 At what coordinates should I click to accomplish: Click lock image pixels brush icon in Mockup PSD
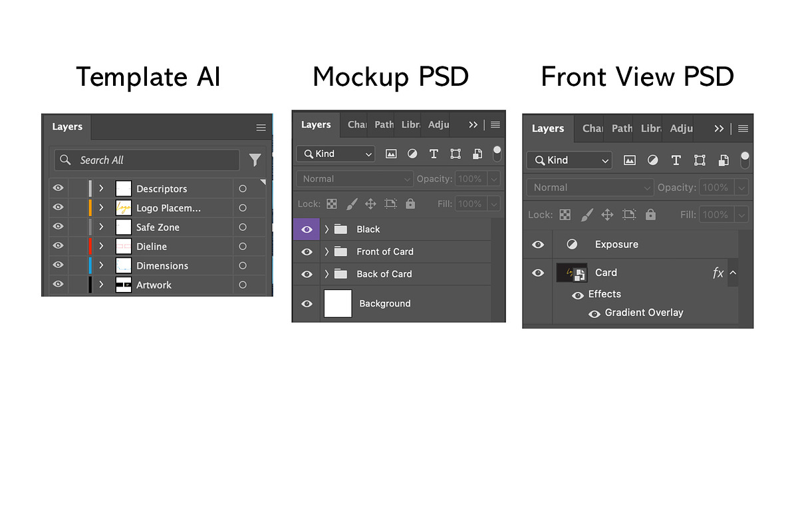[352, 203]
